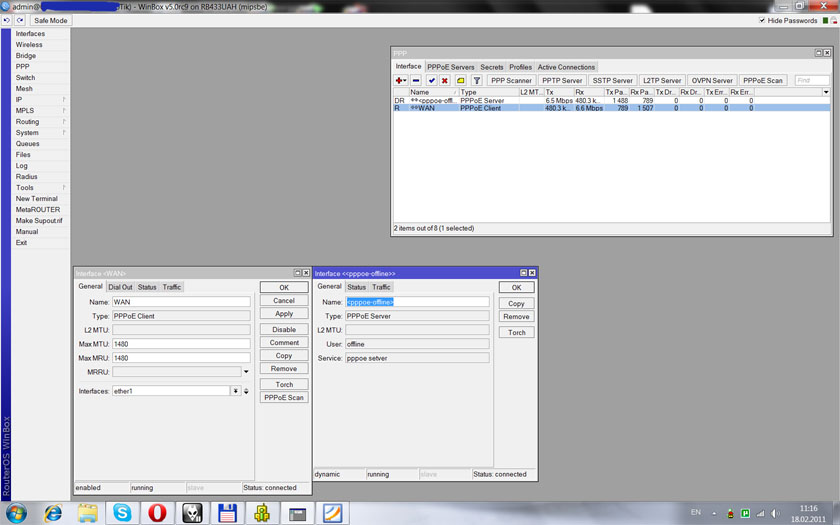
Task: Open floppy disk app in taskbar
Action: tap(227, 513)
